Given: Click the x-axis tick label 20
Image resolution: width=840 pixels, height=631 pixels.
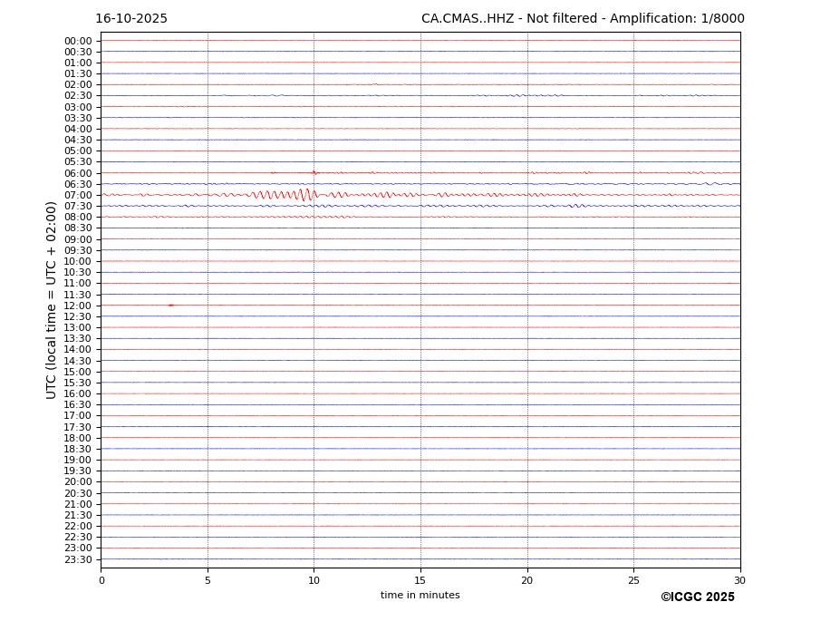Looking at the screenshot, I should tap(527, 580).
